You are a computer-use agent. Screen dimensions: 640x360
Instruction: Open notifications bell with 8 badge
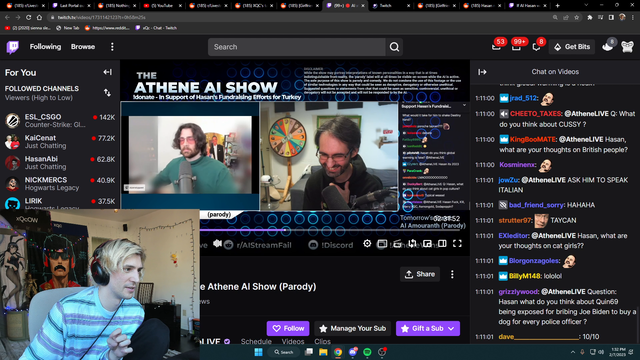[x=536, y=47]
